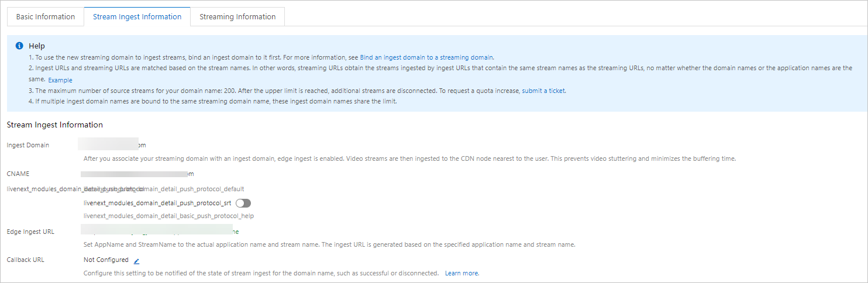Click the Edge Ingest URL label
Image resolution: width=868 pixels, height=283 pixels.
[x=30, y=232]
